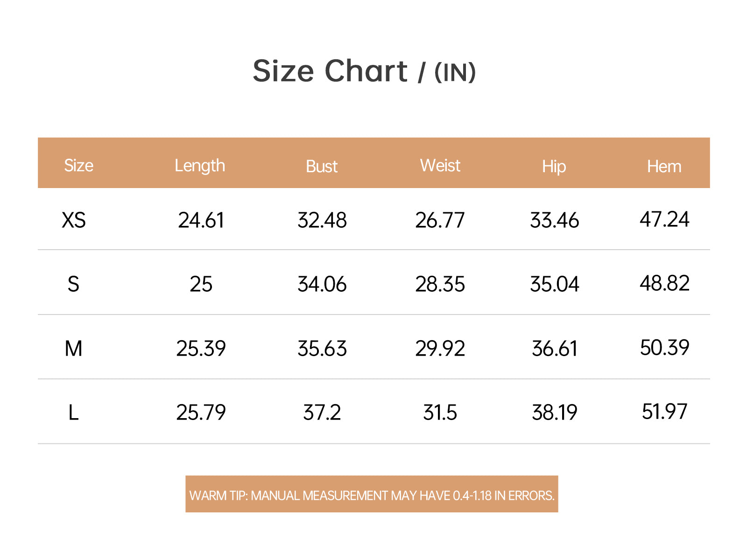Click the S size row label

click(x=73, y=284)
